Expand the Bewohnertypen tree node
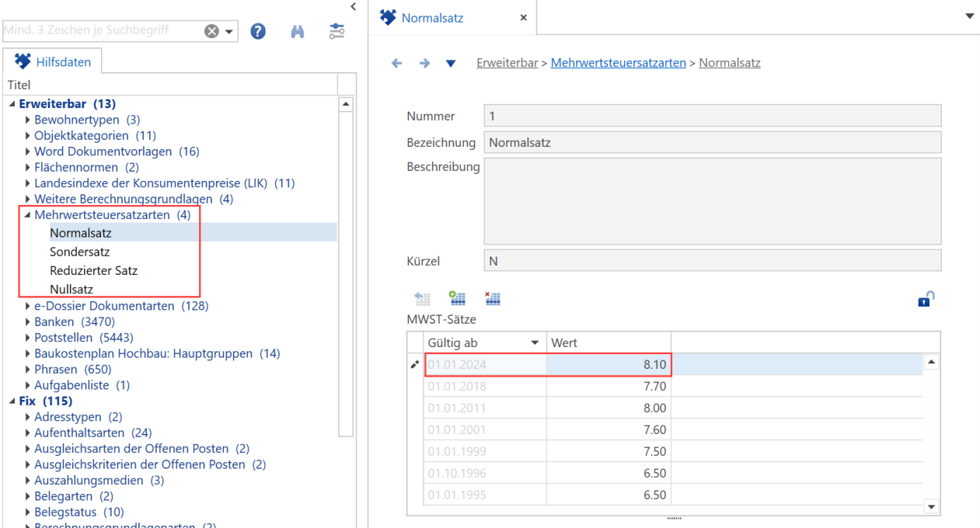This screenshot has height=528, width=980. coord(28,120)
